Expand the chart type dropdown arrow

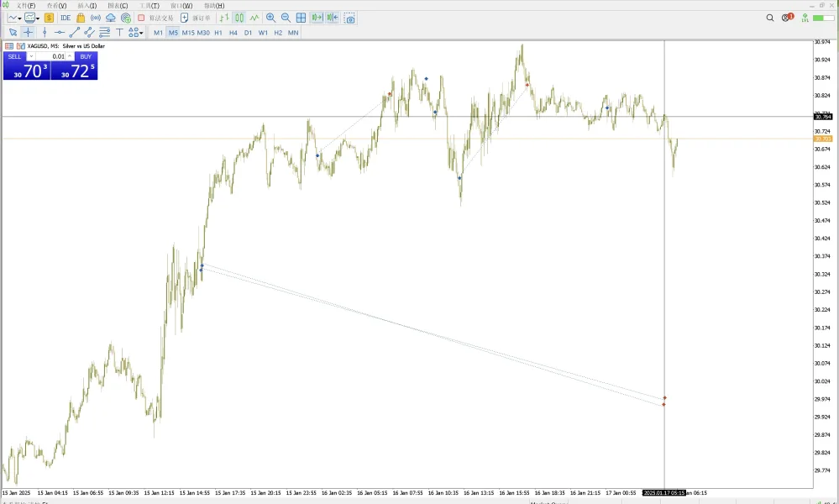[20, 18]
